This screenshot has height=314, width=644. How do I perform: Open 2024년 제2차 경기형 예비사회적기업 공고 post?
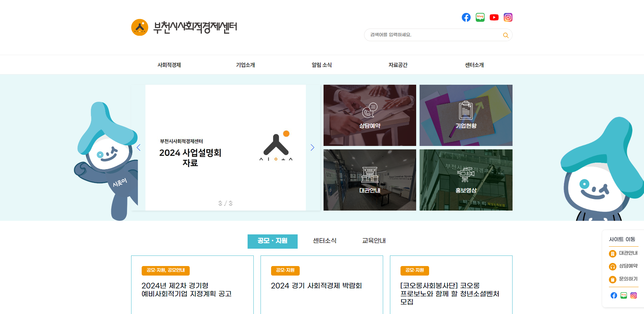[x=187, y=290]
